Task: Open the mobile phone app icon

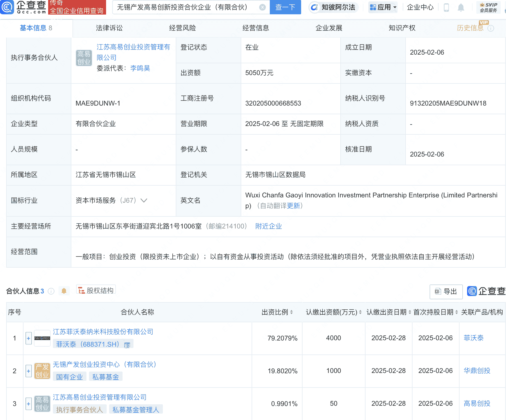Action: point(446,7)
